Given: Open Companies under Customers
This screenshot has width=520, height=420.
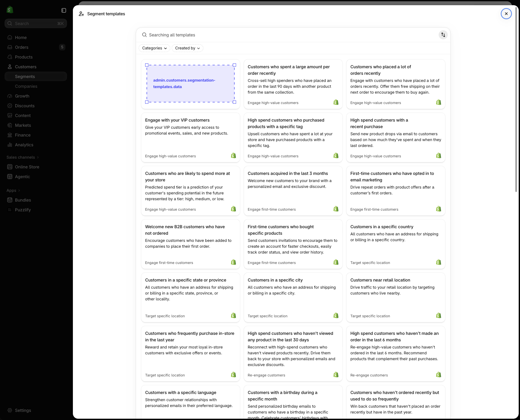Looking at the screenshot, I should [x=36, y=86].
